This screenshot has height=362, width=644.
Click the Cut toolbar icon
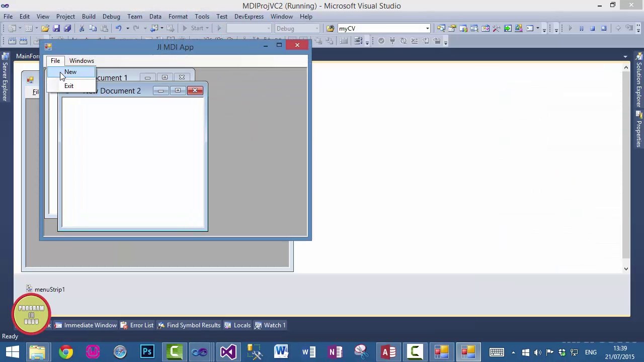[x=82, y=28]
